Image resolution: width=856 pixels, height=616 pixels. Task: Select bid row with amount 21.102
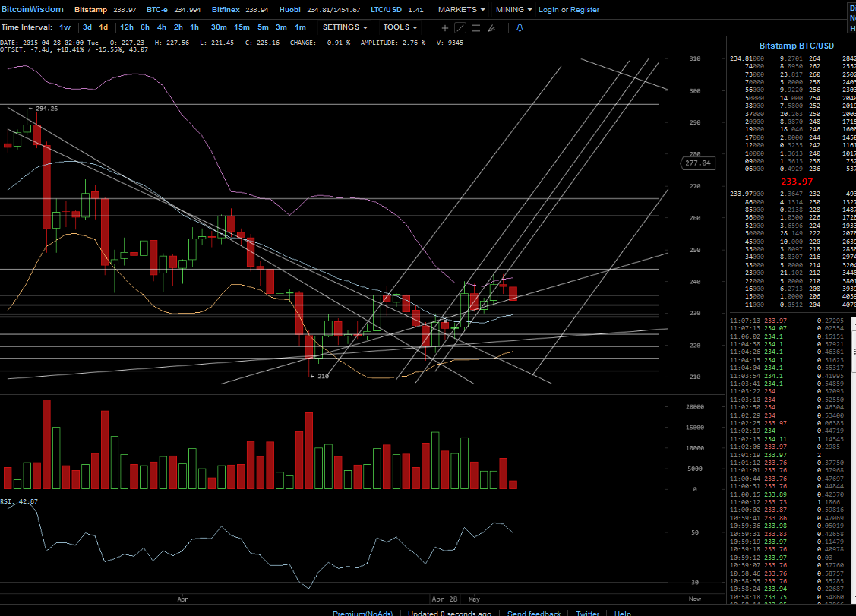coord(791,273)
